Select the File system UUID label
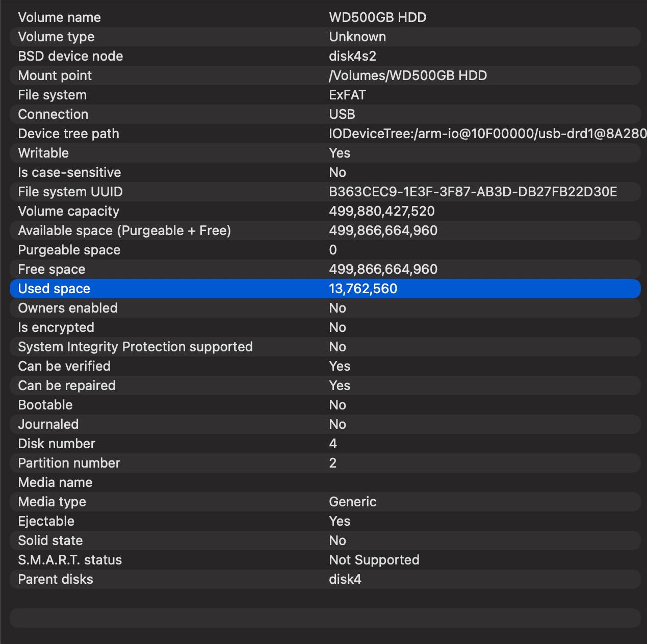The image size is (647, 644). [x=70, y=192]
